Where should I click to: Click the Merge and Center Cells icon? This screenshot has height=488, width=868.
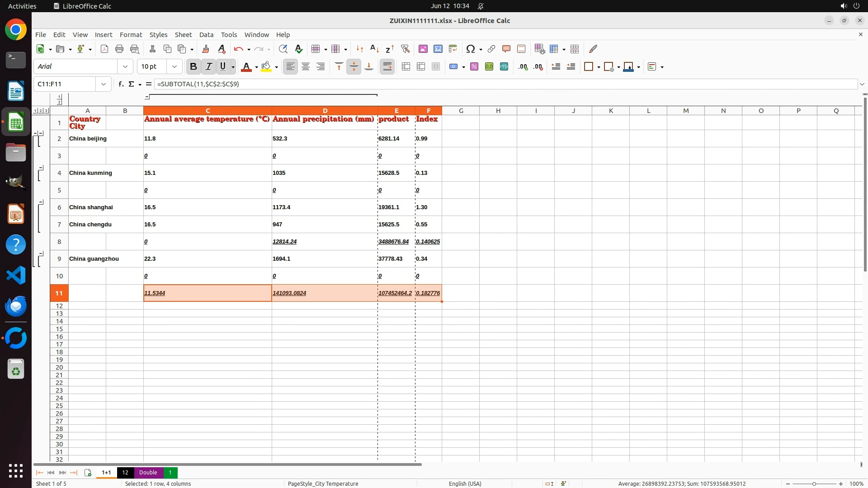click(406, 66)
